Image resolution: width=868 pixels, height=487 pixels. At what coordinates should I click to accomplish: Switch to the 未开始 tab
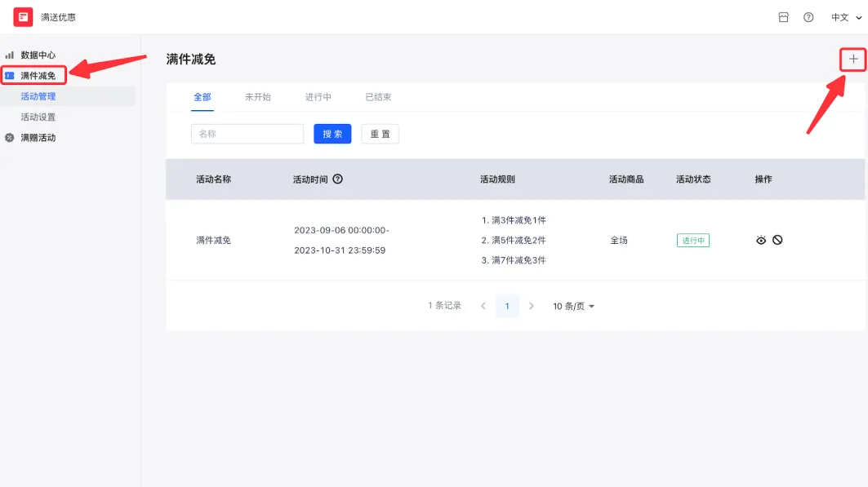point(257,97)
